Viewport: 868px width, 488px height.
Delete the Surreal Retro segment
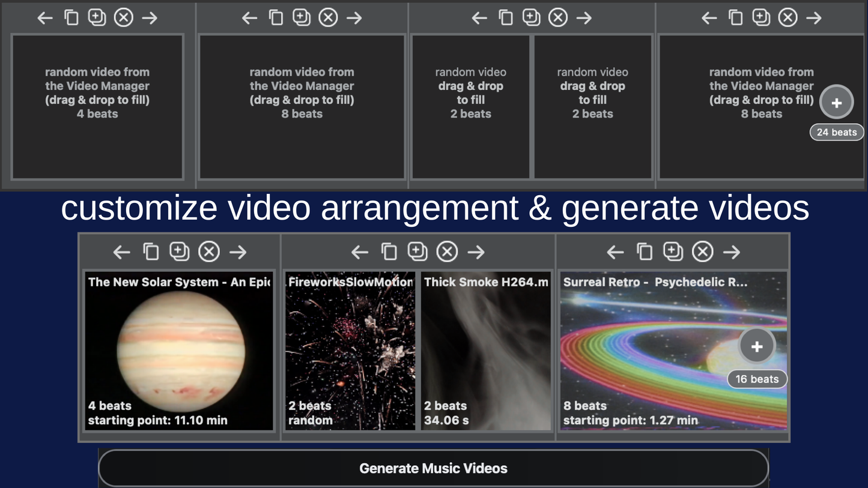[702, 252]
